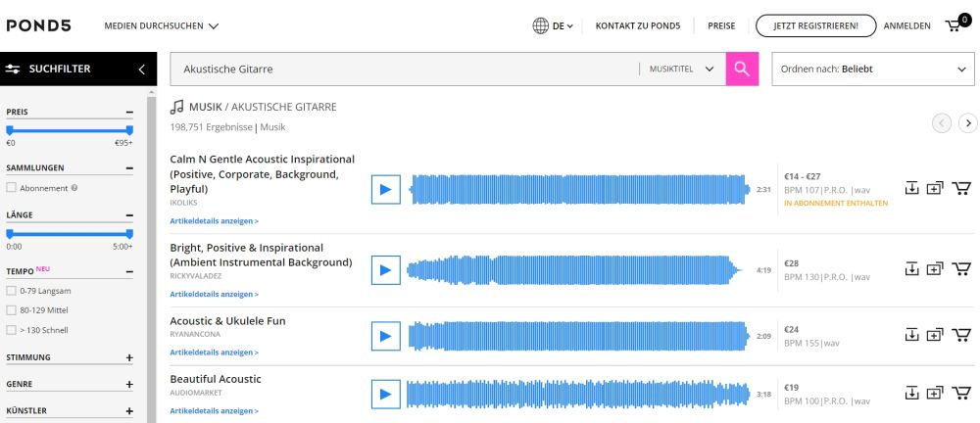
Task: Collapse the Tempo filter section
Action: (129, 272)
